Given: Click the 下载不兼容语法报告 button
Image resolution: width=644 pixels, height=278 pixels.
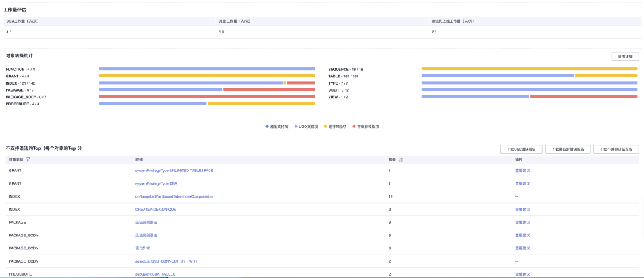Looking at the screenshot, I should pyautogui.click(x=616, y=149).
